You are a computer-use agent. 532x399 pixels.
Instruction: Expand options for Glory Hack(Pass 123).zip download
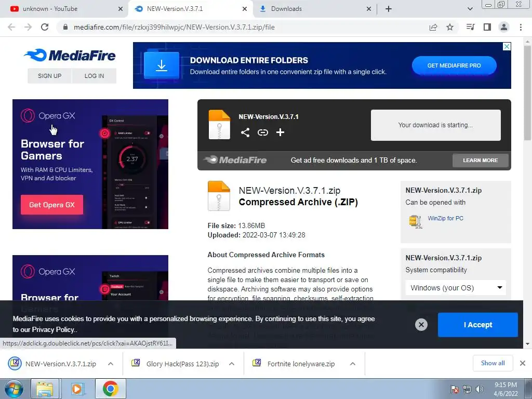coord(232,364)
